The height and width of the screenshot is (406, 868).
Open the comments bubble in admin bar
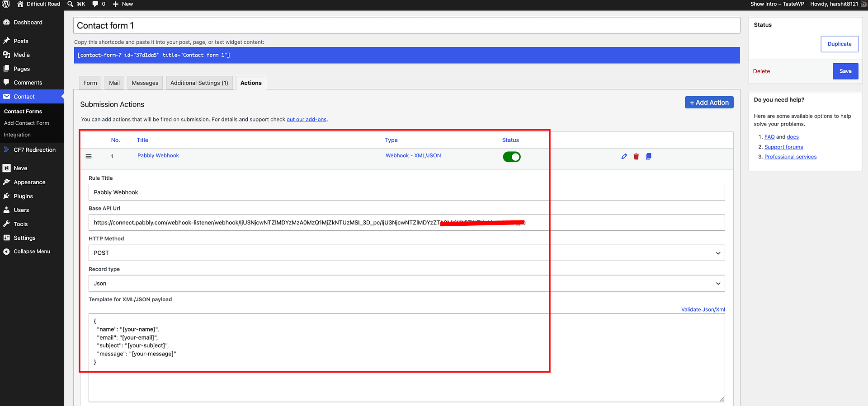[x=95, y=4]
